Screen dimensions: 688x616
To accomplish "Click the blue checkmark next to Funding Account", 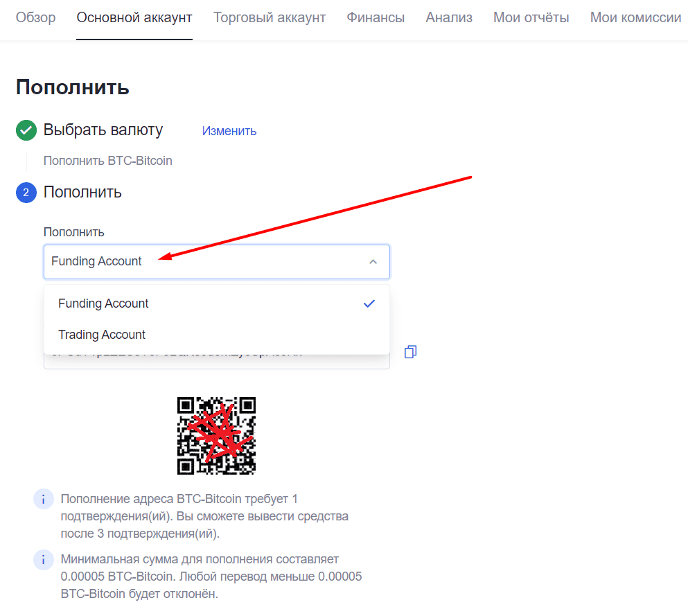I will (369, 303).
